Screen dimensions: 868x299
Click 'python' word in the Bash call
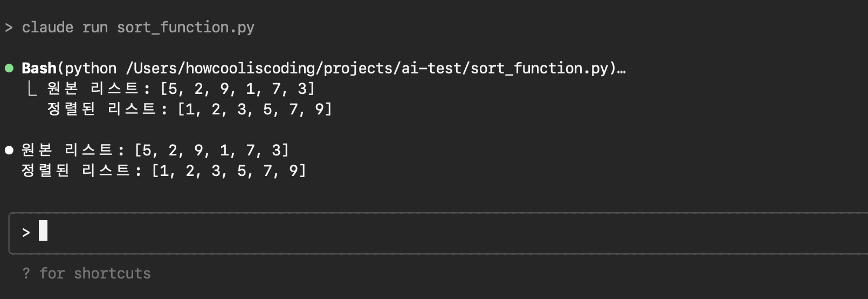[91, 69]
